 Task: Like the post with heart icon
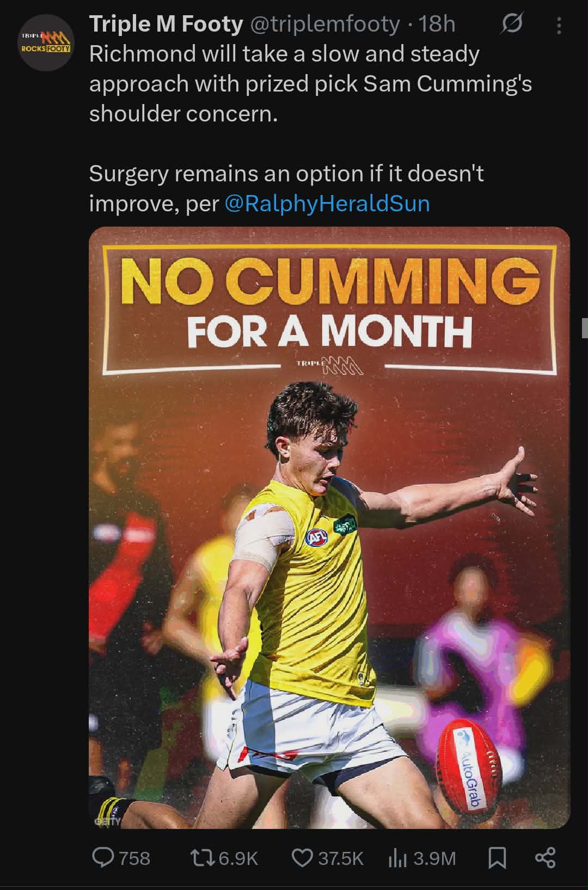pos(302,858)
